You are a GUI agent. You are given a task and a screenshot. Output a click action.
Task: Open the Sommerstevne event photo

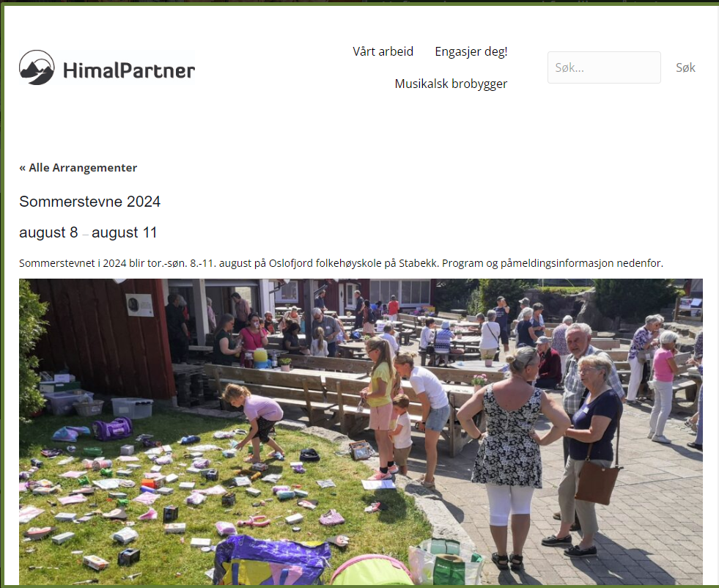point(361,432)
